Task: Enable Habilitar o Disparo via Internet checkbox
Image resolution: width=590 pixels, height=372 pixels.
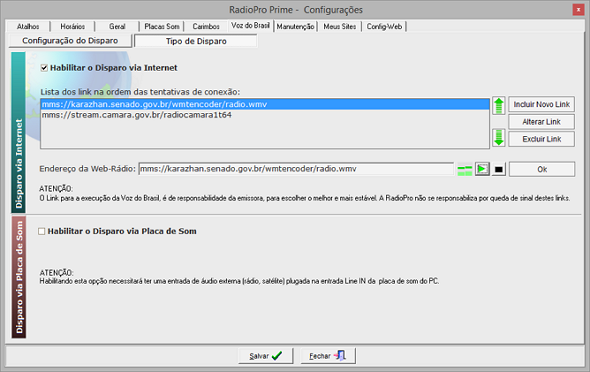Action: pos(44,68)
